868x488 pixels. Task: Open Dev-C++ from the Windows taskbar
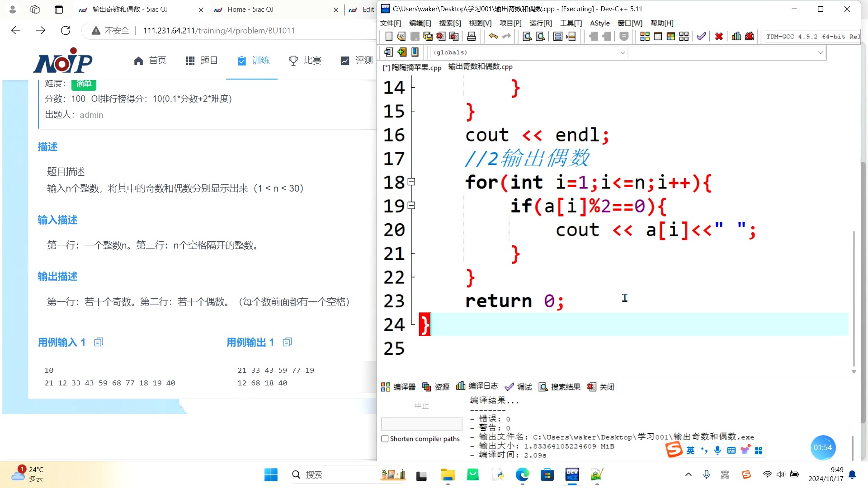coord(572,475)
